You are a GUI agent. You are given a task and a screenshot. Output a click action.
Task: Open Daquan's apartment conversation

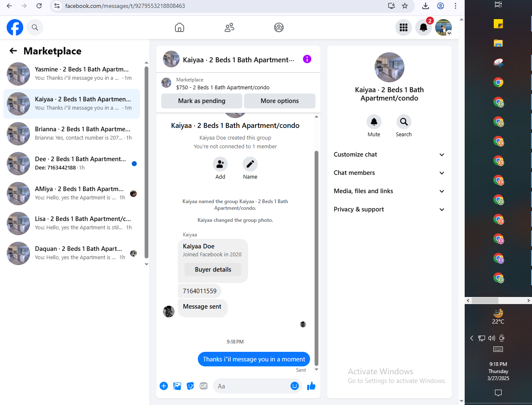[71, 253]
